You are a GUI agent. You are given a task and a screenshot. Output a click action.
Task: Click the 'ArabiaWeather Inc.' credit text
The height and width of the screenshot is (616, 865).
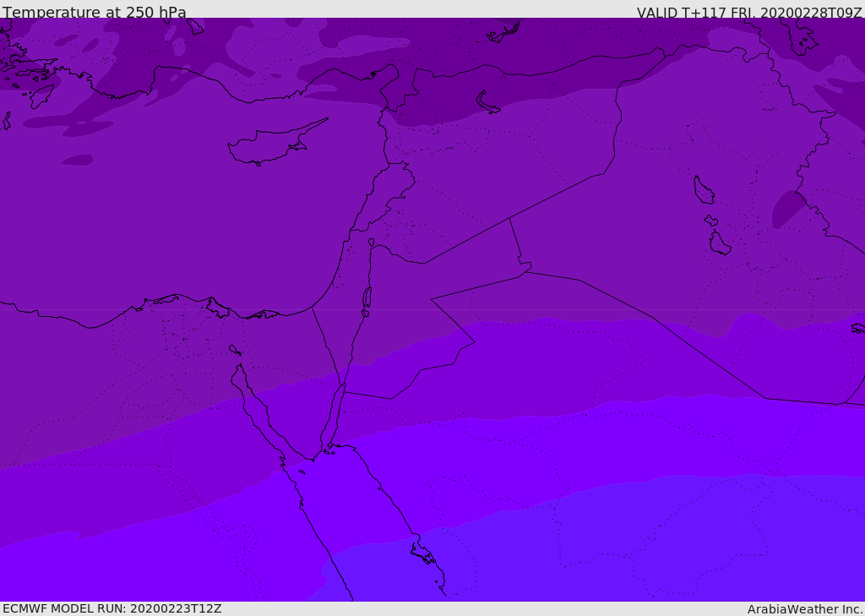805,609
